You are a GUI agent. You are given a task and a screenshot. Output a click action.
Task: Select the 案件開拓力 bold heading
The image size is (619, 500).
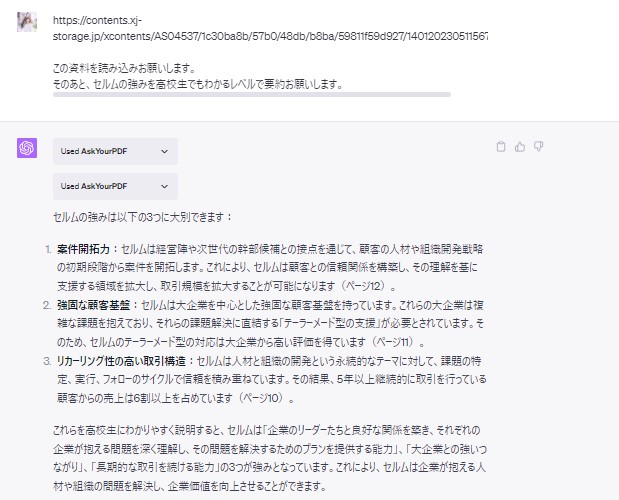click(x=85, y=248)
